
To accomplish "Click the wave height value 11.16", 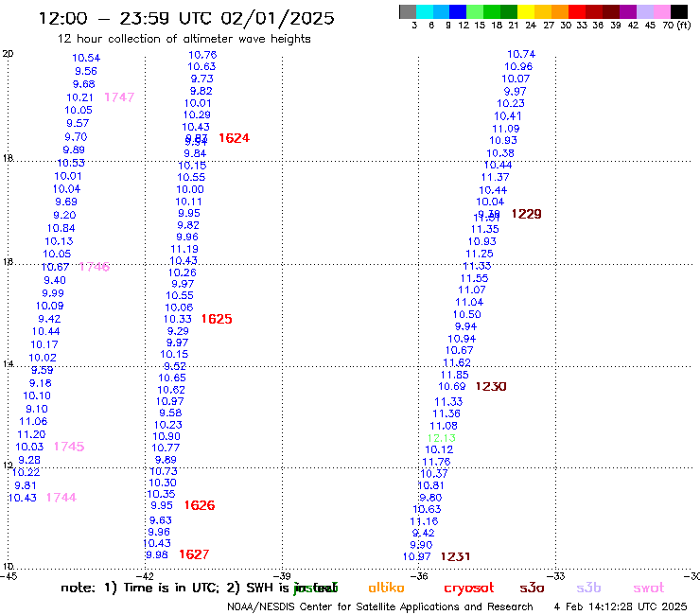I will coord(424,521).
